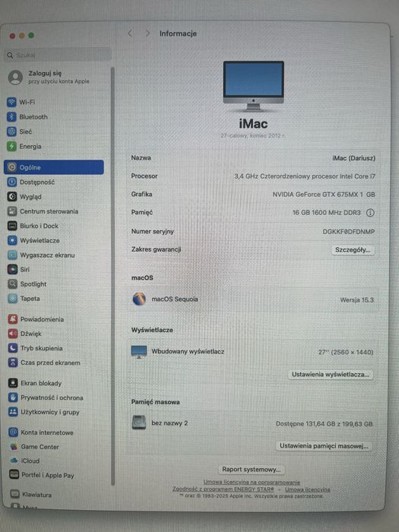Click Zaloguj się Apple account entry
Screen dimensions: 399x532
(x=49, y=77)
